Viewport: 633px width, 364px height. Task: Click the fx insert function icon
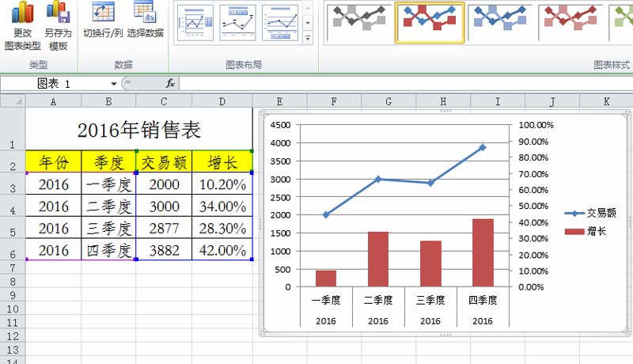pyautogui.click(x=170, y=83)
